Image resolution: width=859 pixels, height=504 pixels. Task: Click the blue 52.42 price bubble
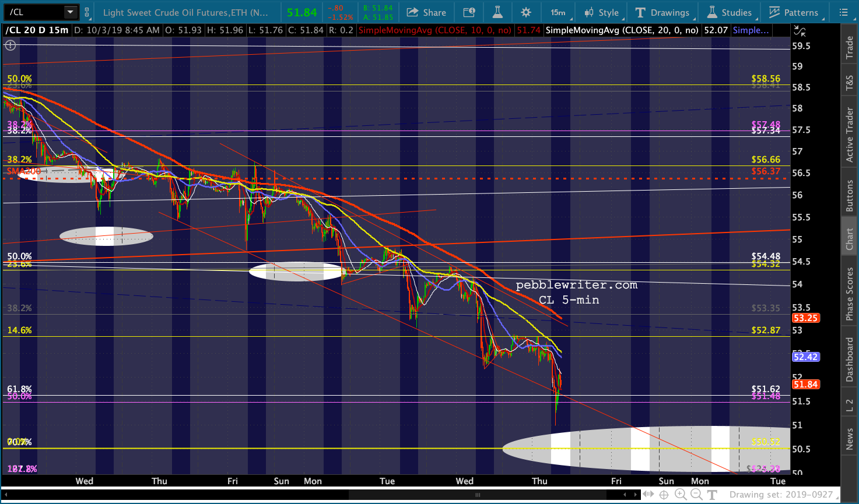click(x=805, y=357)
